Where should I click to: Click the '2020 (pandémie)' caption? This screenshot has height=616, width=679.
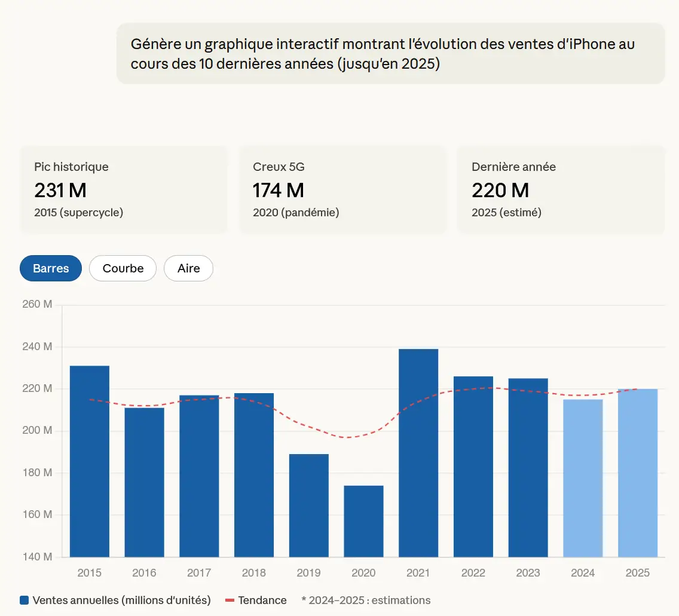pos(296,213)
